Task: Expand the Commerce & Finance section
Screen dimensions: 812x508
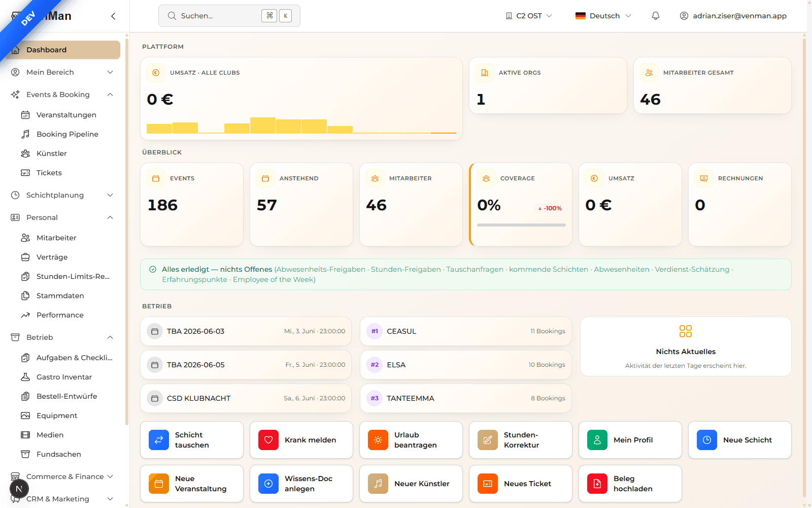Action: coord(62,477)
